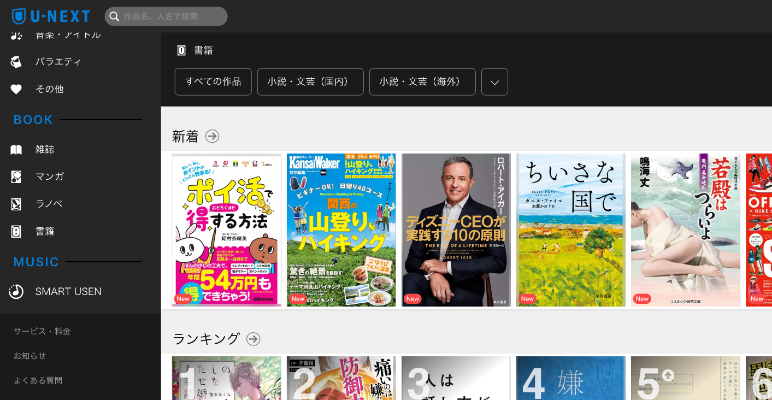Open the バラエティ category
The image size is (772, 400).
click(58, 62)
